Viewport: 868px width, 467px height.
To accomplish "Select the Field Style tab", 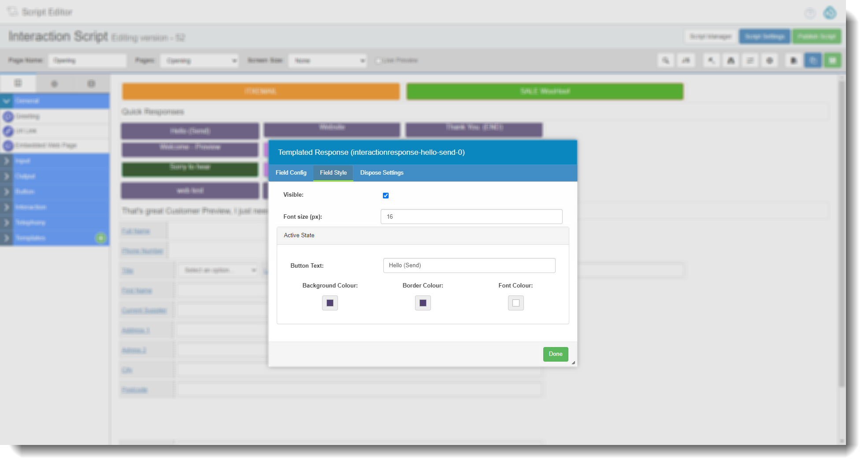I will tap(334, 173).
